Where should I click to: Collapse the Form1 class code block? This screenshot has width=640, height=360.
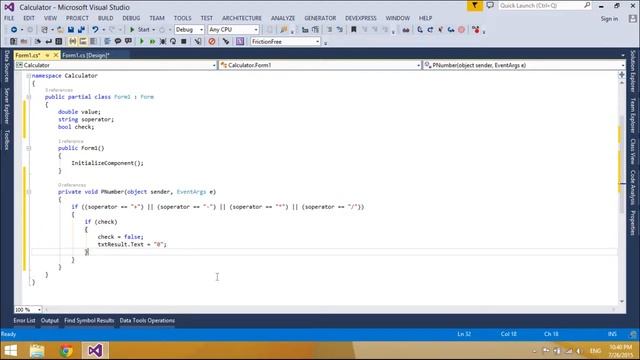pos(29,97)
